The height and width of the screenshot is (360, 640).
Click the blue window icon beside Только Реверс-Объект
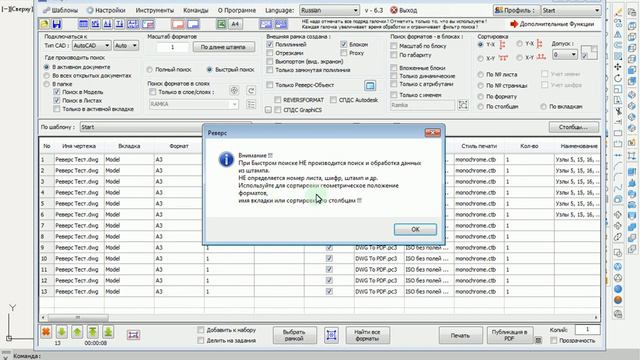[370, 85]
